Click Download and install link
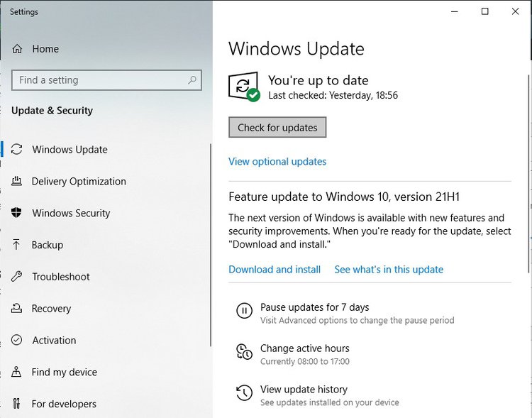The width and height of the screenshot is (532, 418). (x=275, y=269)
